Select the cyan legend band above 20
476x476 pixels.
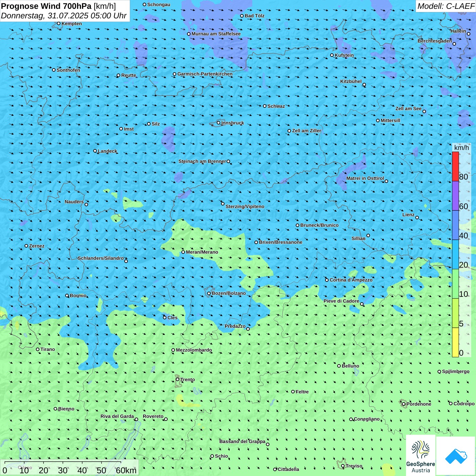coord(455,255)
